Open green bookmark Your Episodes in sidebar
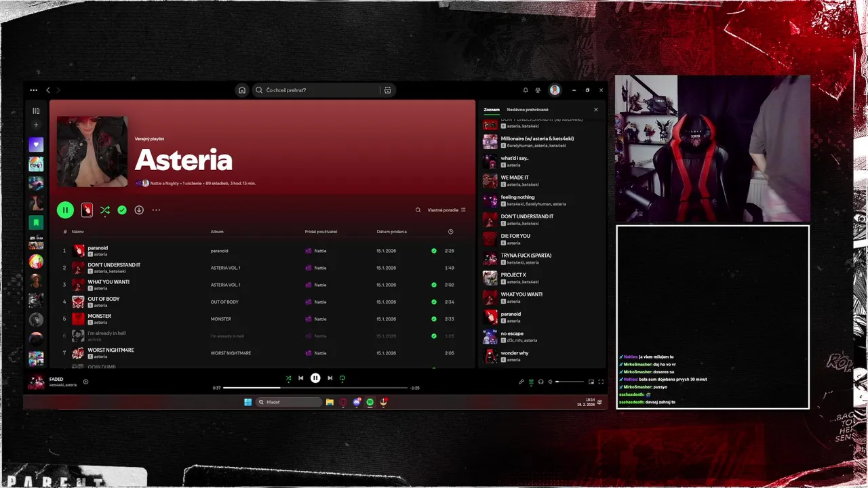The image size is (868, 488). [36, 222]
